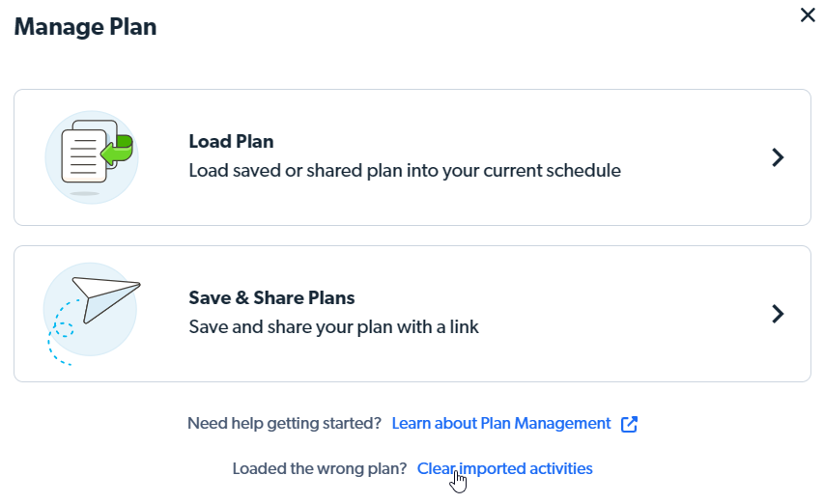Image resolution: width=824 pixels, height=504 pixels.
Task: Click the Manage Plan heading
Action: pos(85,27)
